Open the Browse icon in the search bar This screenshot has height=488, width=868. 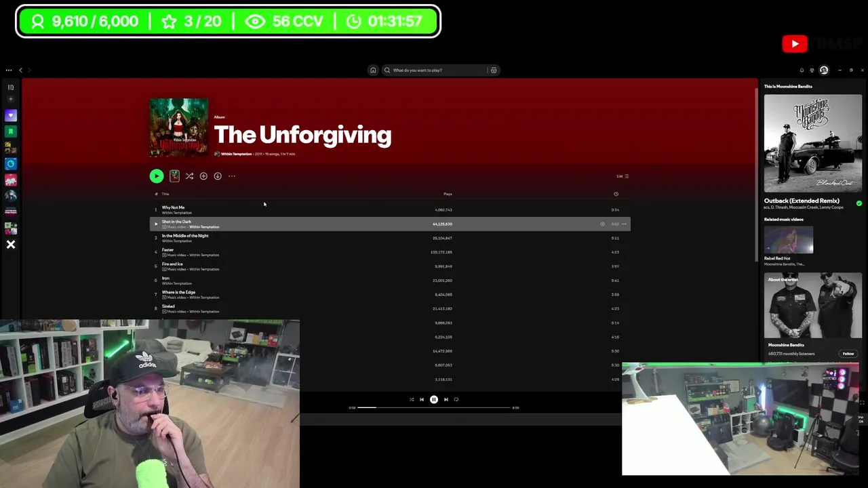(x=494, y=70)
